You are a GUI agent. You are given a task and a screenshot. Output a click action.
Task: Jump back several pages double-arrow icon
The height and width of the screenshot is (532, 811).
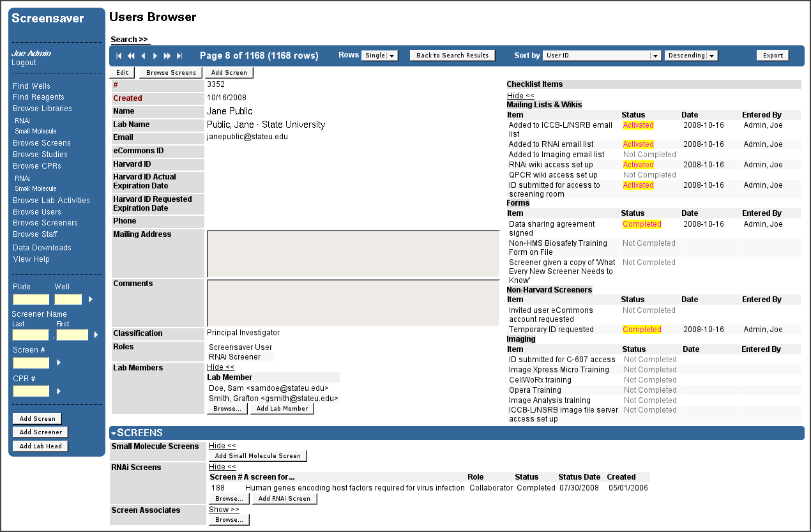(x=131, y=56)
